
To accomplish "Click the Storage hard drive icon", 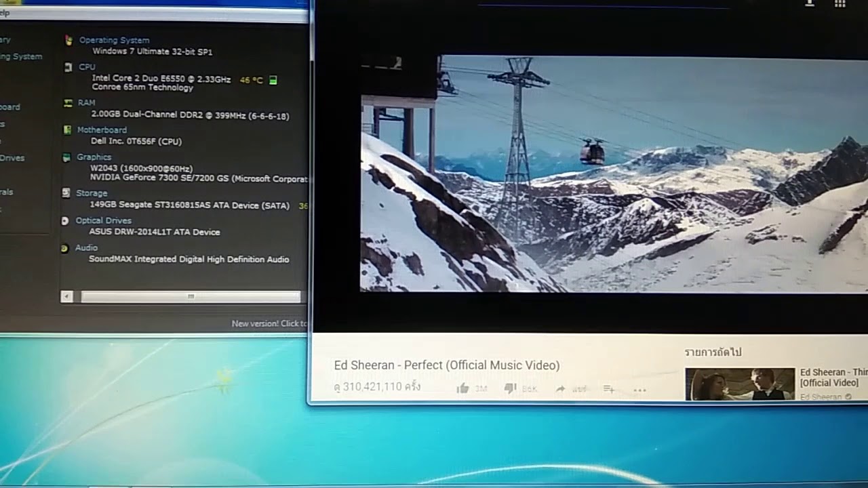I will pyautogui.click(x=66, y=193).
